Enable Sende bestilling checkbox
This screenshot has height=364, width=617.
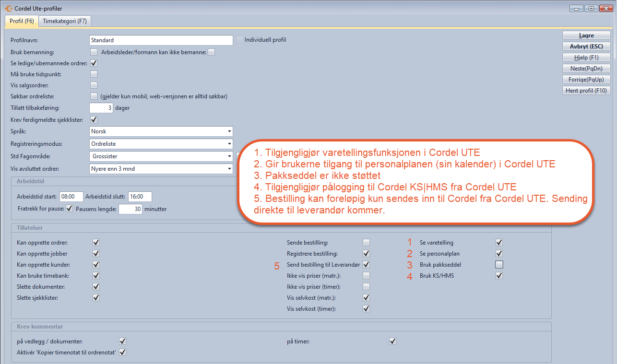tap(367, 243)
